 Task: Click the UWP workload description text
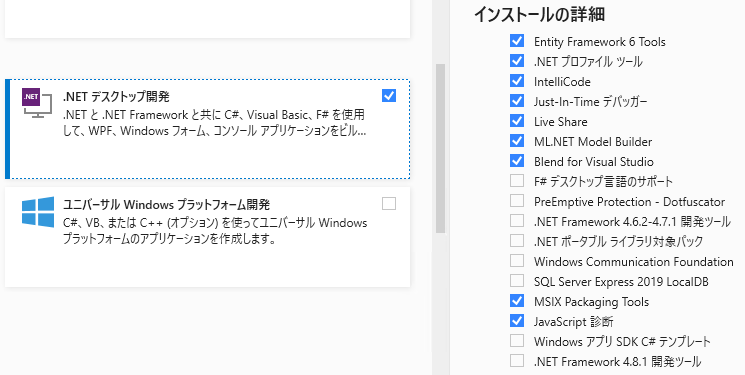[x=215, y=231]
